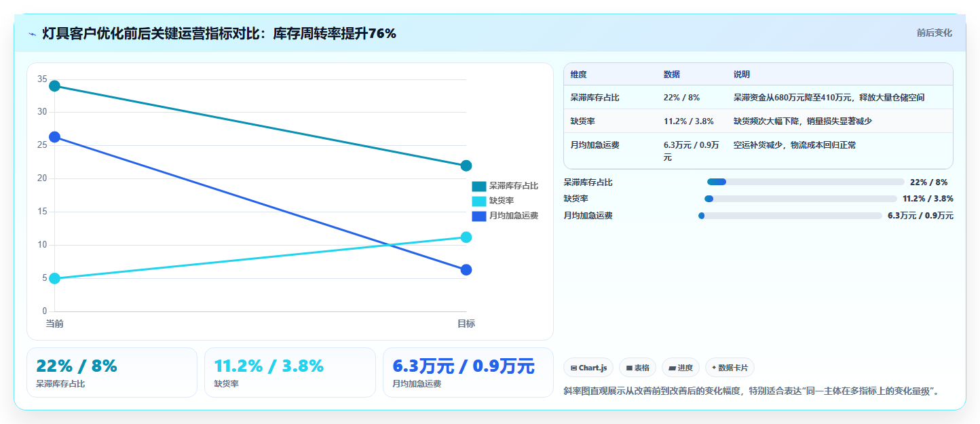
Task: Click cyan data point at 11 on 目标
Action: click(466, 237)
